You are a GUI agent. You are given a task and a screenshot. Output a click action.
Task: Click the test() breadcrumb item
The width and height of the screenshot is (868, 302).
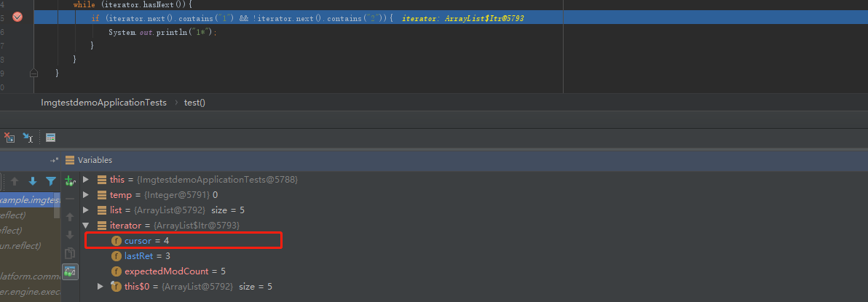point(194,103)
